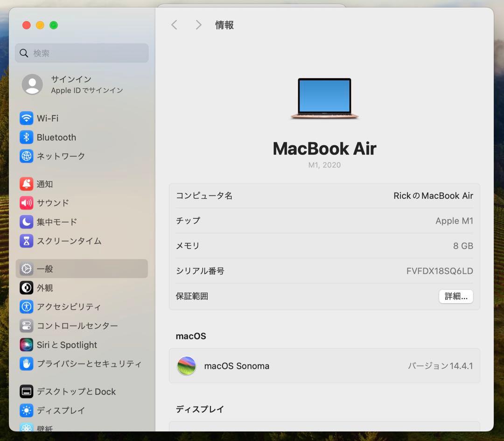
Task: Open プライバシーとセキュリティ settings
Action: [27, 364]
